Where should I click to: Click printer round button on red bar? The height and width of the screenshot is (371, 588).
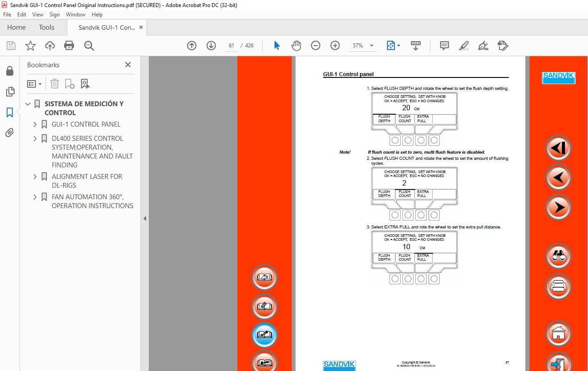point(558,286)
